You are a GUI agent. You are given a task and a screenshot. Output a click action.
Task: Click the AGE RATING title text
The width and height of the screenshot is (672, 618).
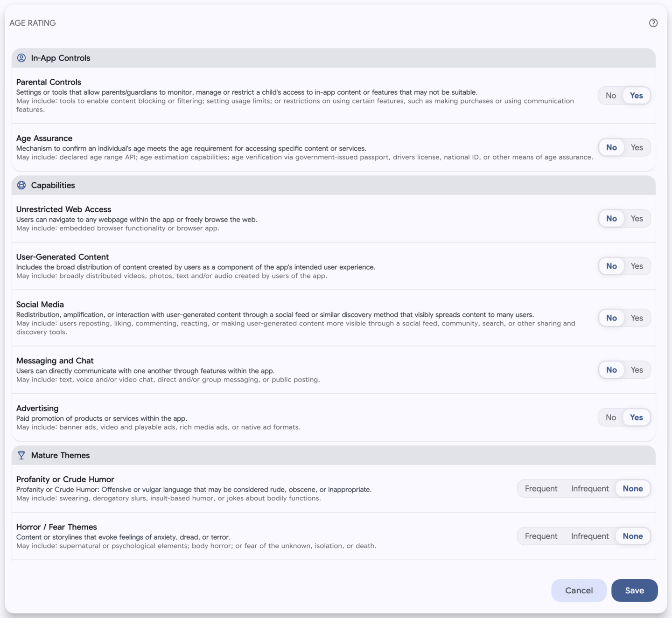[x=33, y=23]
